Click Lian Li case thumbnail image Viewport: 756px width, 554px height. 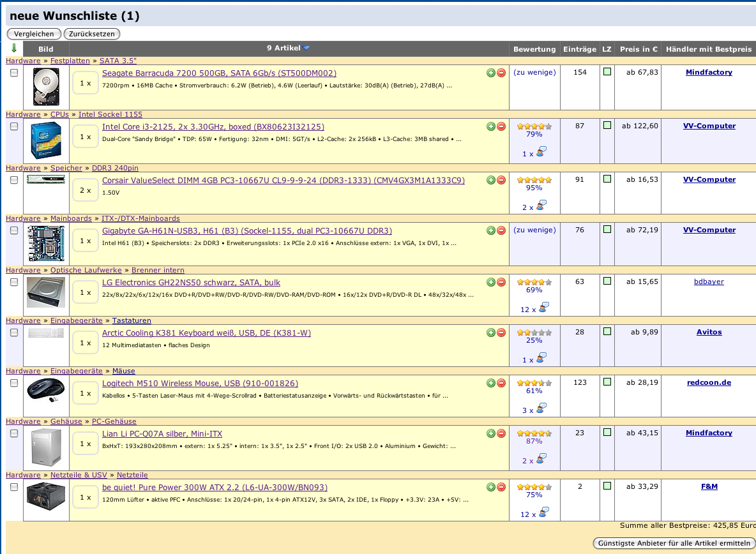point(47,447)
